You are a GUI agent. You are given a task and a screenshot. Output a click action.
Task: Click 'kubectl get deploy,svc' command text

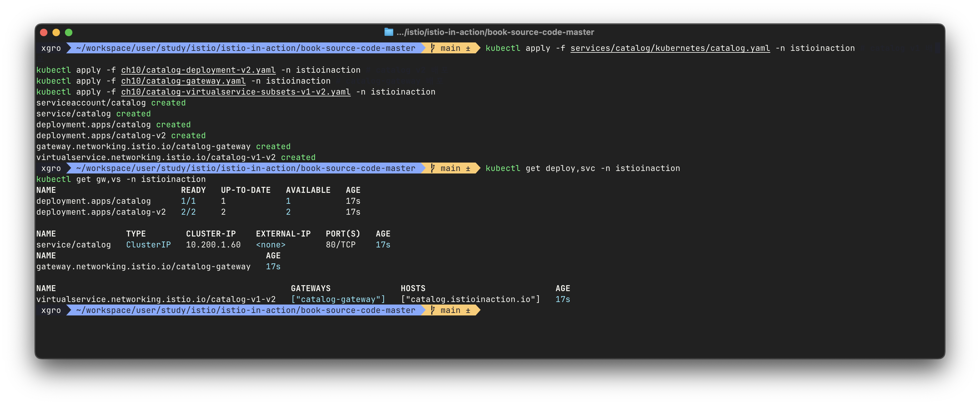click(540, 168)
